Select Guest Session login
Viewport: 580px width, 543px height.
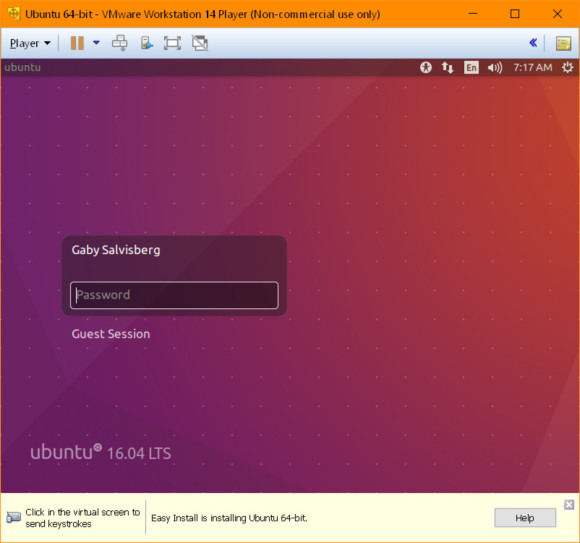(111, 334)
